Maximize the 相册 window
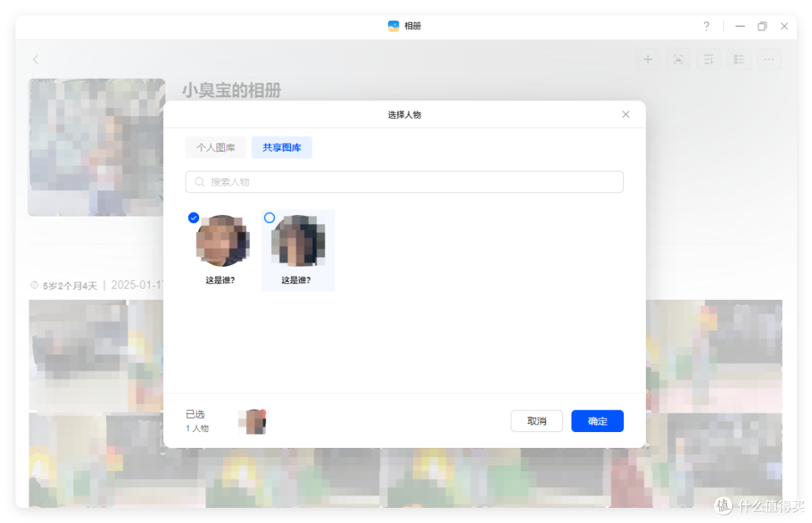Screen dimensions: 812x523 pos(762,26)
